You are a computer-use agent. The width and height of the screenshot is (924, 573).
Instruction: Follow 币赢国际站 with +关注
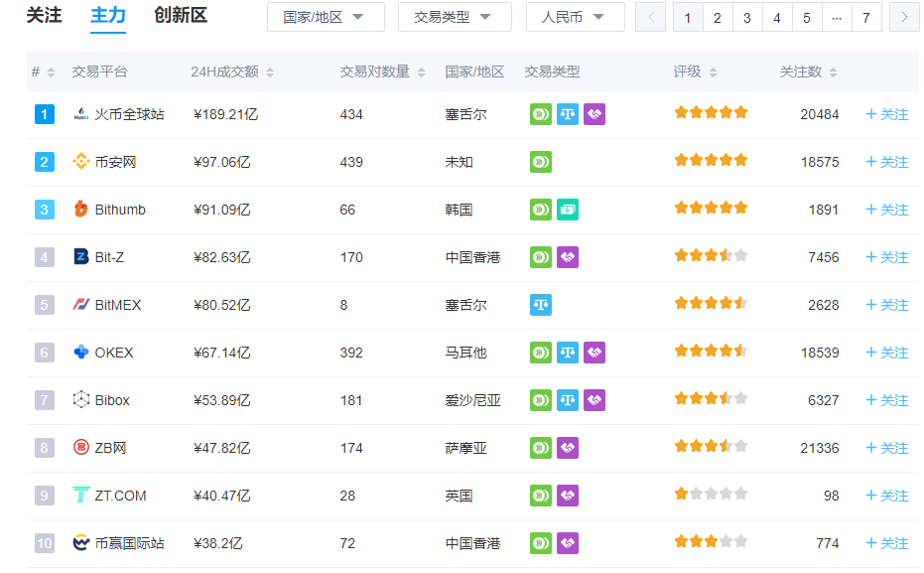click(887, 543)
